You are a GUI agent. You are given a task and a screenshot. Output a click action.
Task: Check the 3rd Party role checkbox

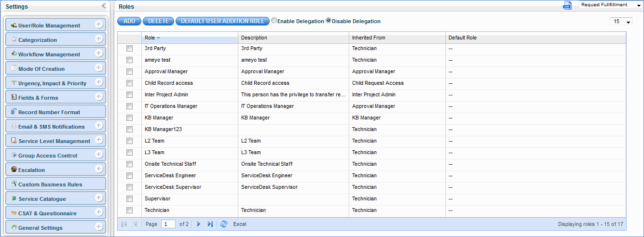pyautogui.click(x=129, y=48)
